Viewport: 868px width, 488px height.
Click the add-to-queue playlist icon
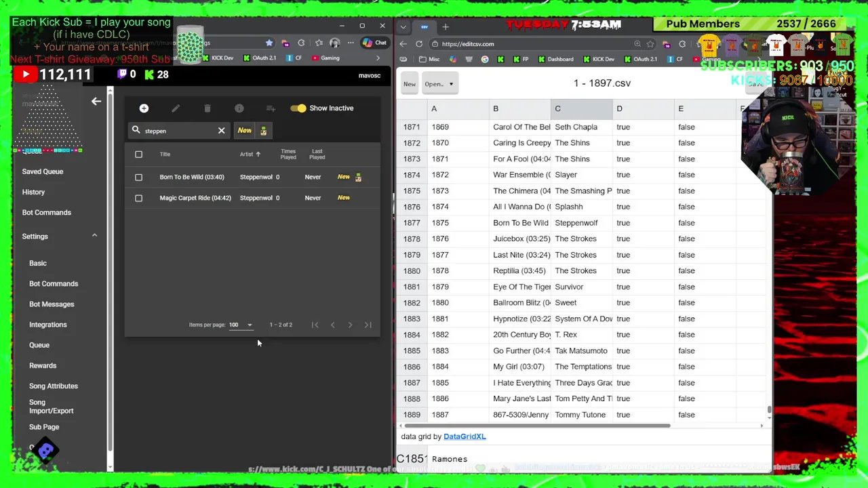coord(271,108)
